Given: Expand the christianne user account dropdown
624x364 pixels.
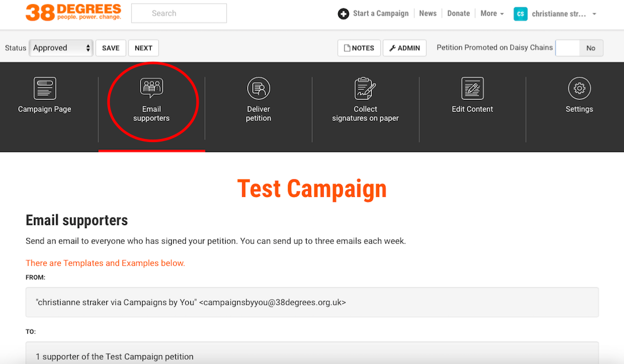Looking at the screenshot, I should [x=594, y=14].
